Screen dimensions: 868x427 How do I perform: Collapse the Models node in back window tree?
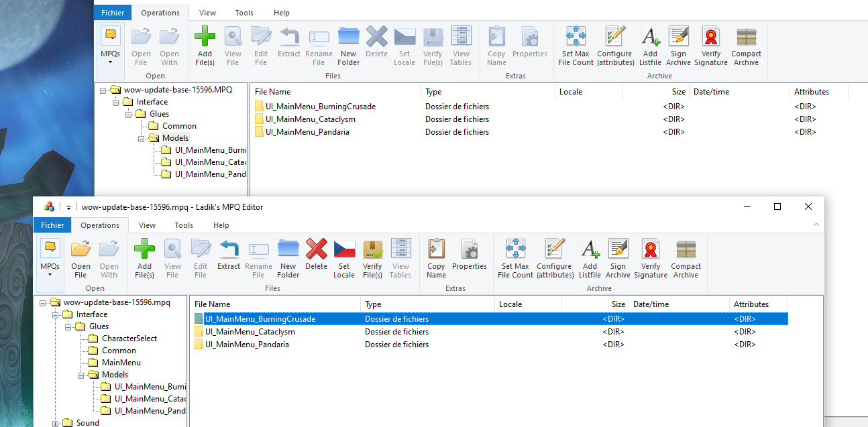[142, 138]
